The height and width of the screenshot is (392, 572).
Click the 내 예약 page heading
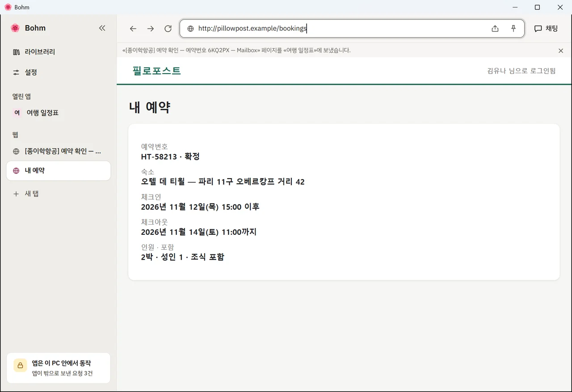[150, 108]
